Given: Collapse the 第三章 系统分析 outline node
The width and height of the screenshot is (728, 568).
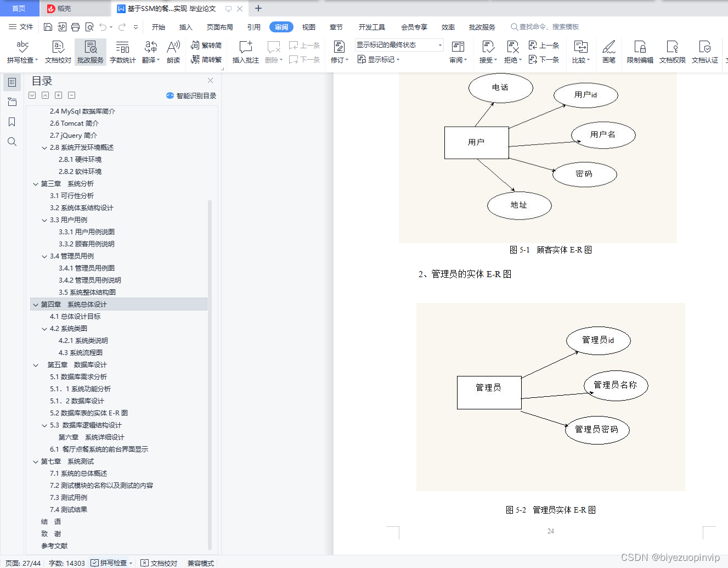Looking at the screenshot, I should (36, 184).
